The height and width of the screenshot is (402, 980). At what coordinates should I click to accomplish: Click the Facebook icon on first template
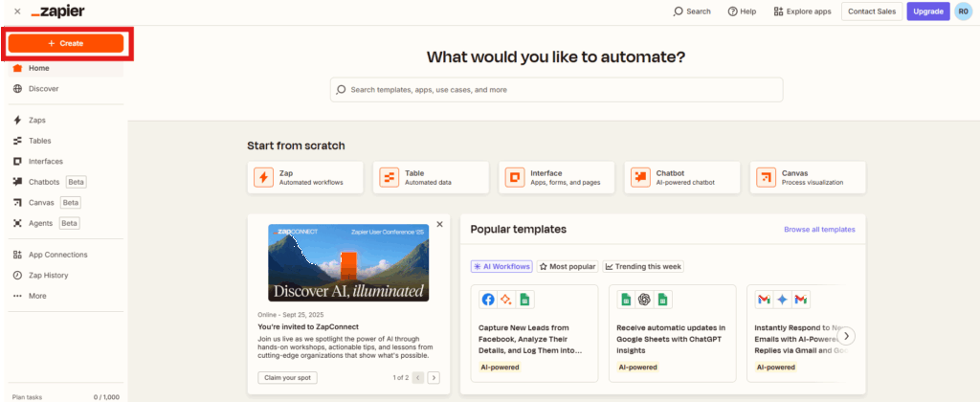tap(488, 300)
